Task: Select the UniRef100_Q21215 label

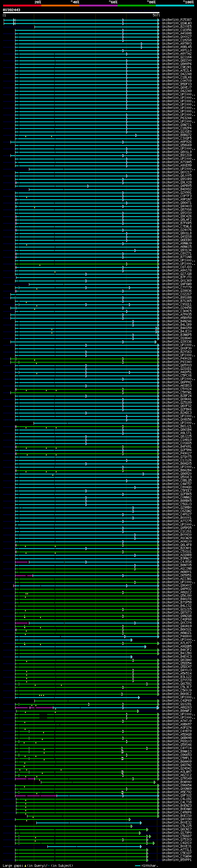Action: coord(177,609)
